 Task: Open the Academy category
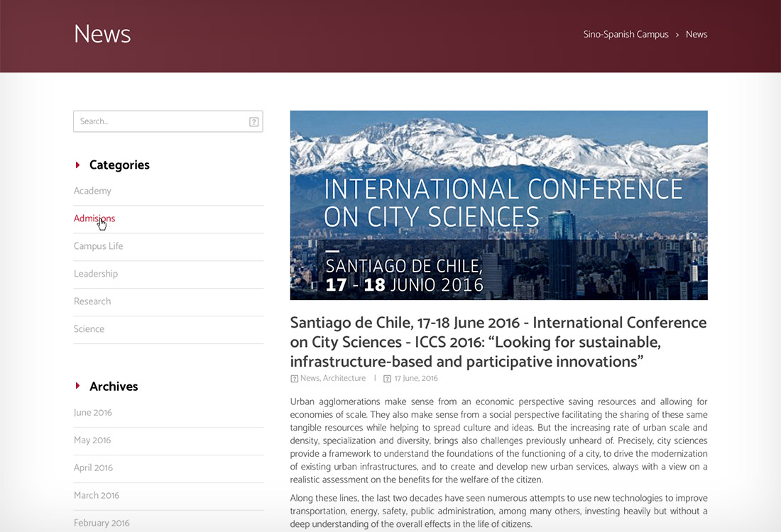pyautogui.click(x=92, y=191)
